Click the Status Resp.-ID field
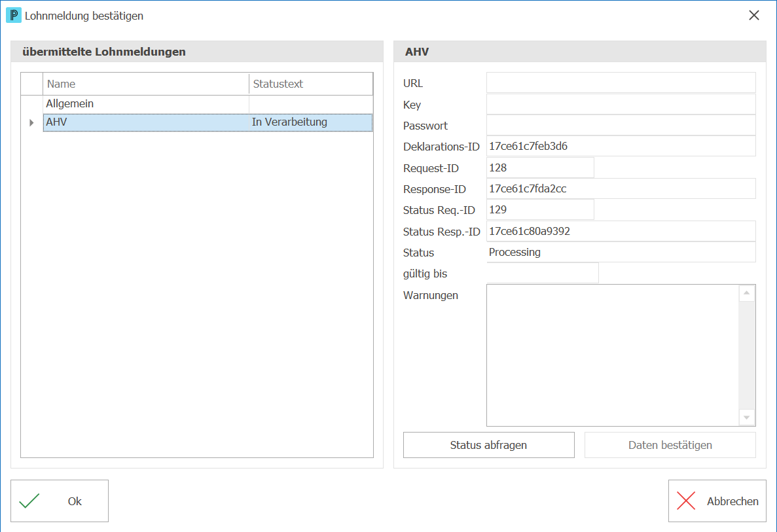 pos(621,232)
